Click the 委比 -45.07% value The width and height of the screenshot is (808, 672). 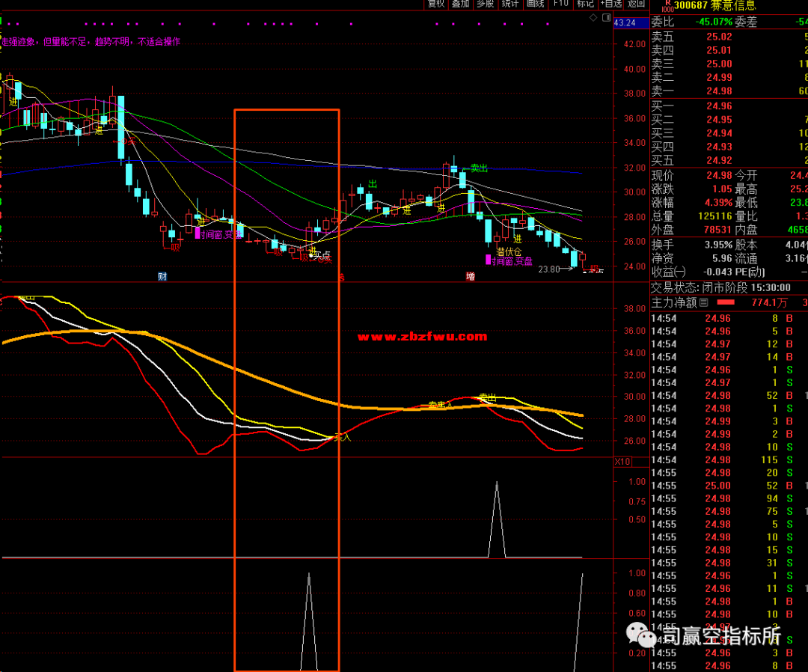pos(714,22)
